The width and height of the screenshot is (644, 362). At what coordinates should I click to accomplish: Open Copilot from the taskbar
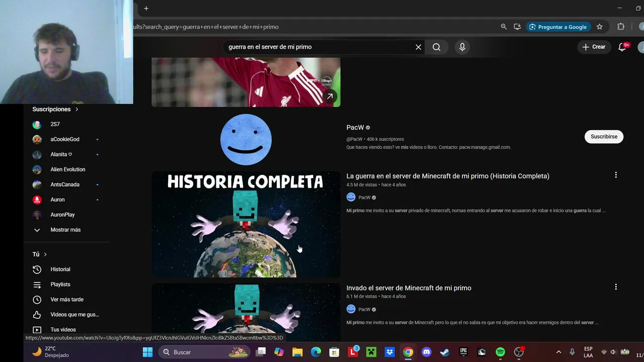pyautogui.click(x=279, y=352)
